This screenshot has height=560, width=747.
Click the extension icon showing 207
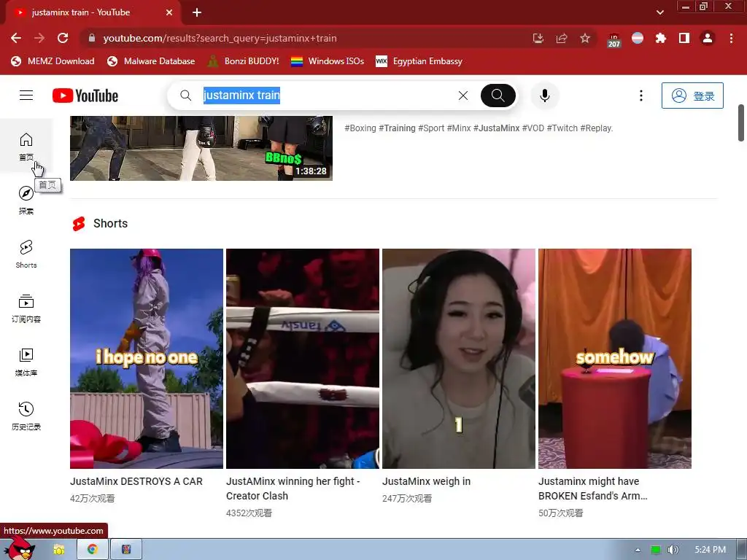tap(614, 40)
